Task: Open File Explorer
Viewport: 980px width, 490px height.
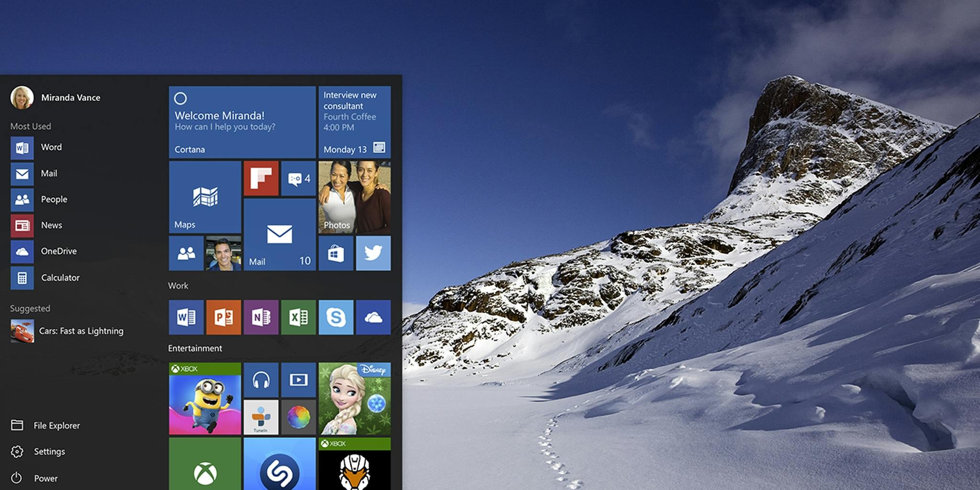Action: pos(45,425)
